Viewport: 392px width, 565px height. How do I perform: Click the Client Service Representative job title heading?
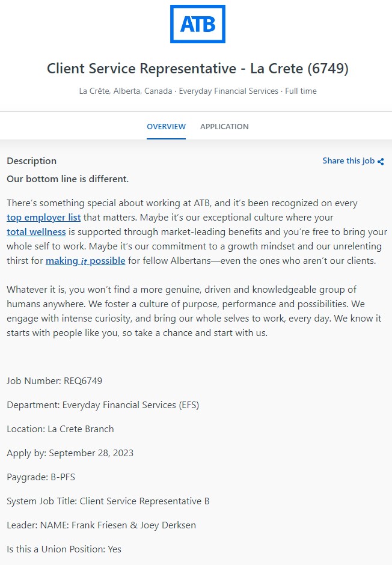[197, 69]
